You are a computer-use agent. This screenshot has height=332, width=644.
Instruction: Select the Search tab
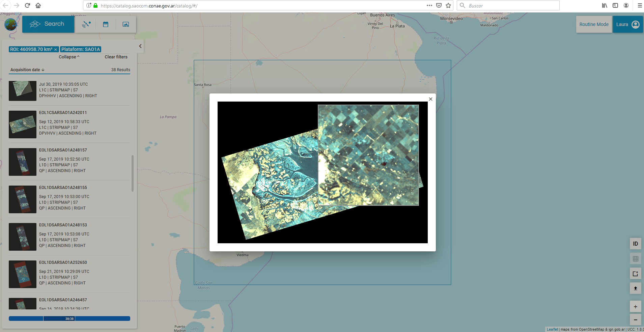pos(48,24)
